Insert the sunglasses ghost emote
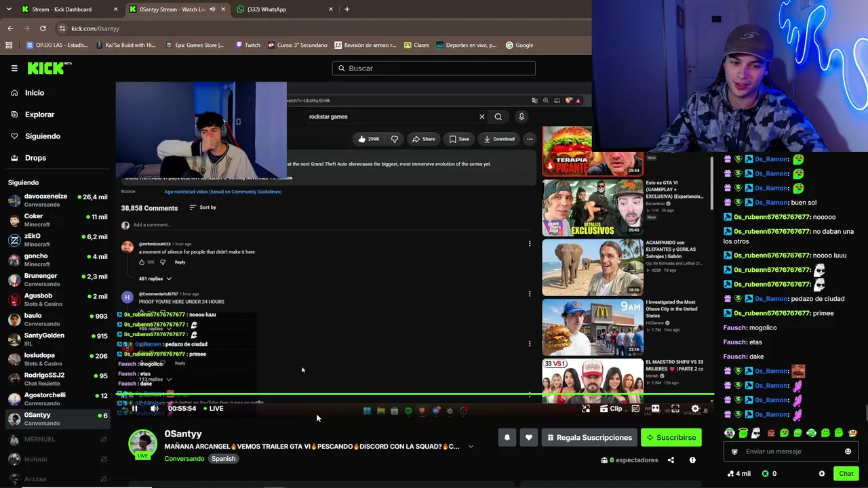The height and width of the screenshot is (488, 868). coord(757,433)
